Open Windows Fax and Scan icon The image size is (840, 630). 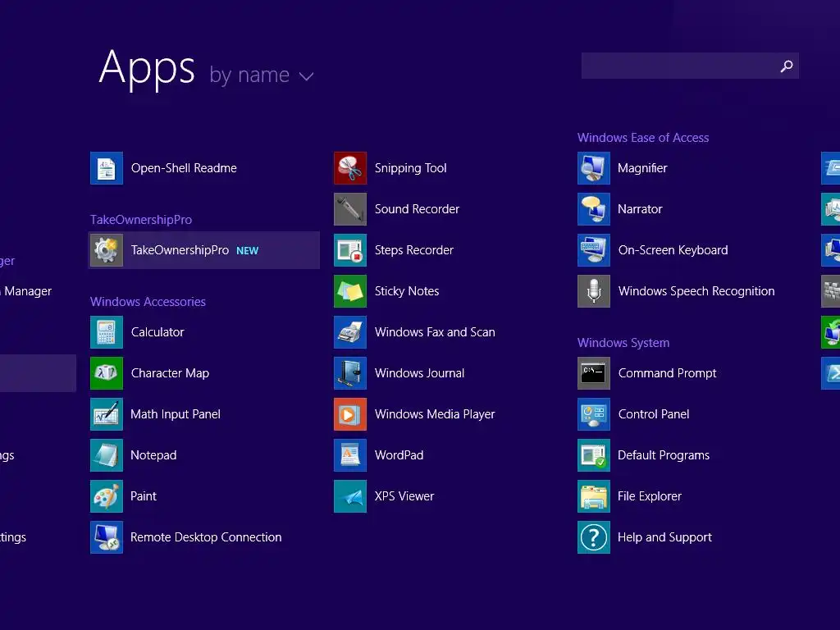coord(349,332)
